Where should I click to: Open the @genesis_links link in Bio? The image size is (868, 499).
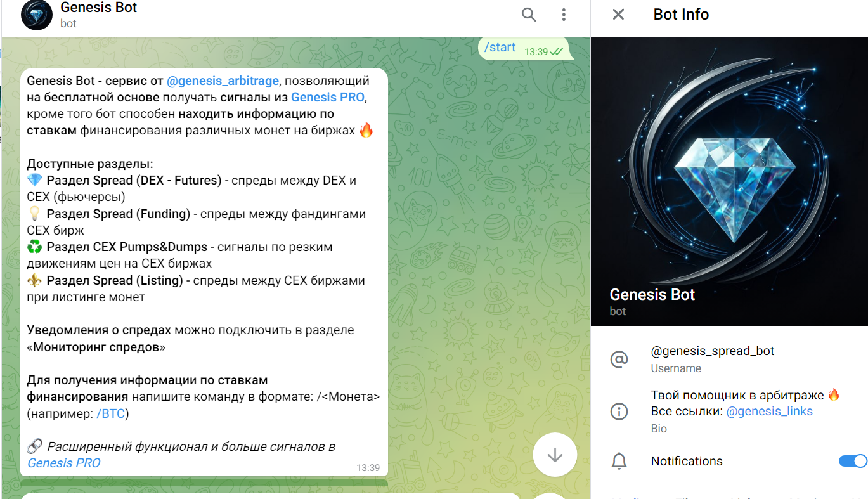coord(769,412)
